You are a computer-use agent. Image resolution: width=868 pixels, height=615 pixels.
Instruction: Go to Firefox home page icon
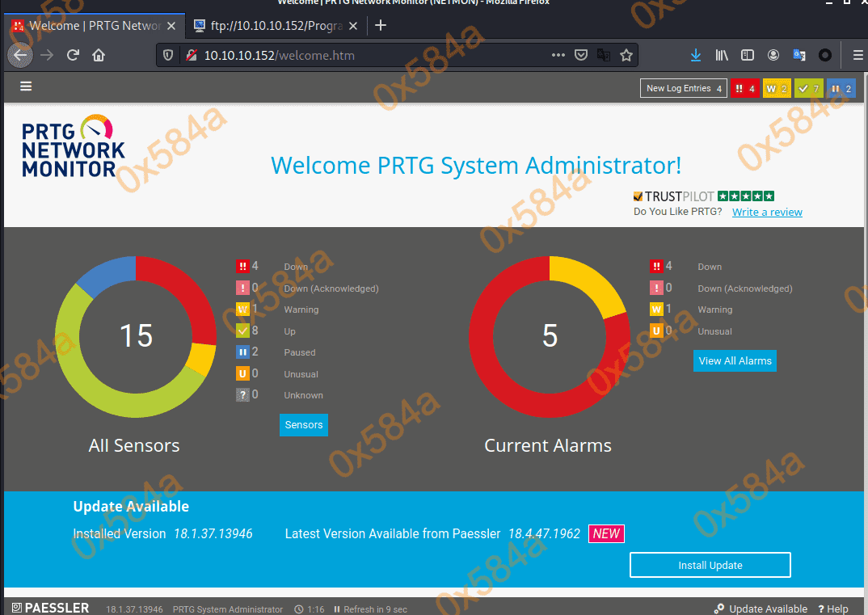[99, 56]
